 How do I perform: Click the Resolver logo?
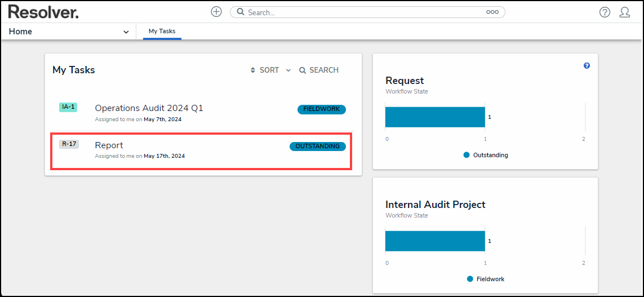click(x=43, y=12)
